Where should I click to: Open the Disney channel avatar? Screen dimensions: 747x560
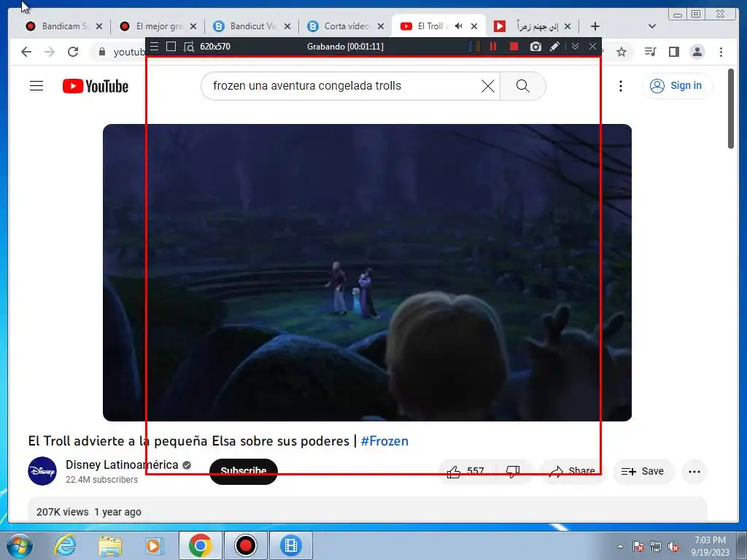coord(42,471)
